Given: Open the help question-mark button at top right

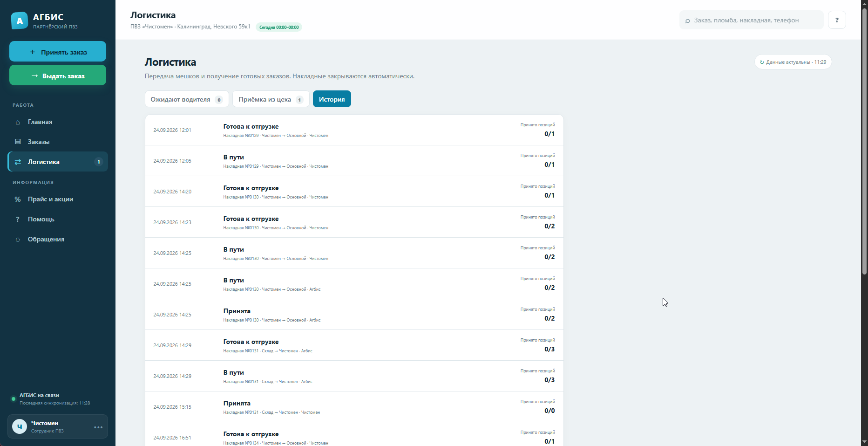Looking at the screenshot, I should click(837, 20).
